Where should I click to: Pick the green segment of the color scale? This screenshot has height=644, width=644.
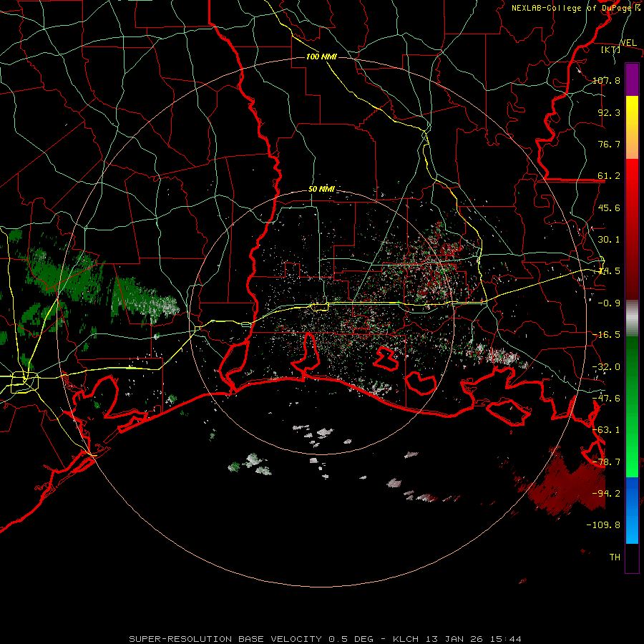[632, 406]
